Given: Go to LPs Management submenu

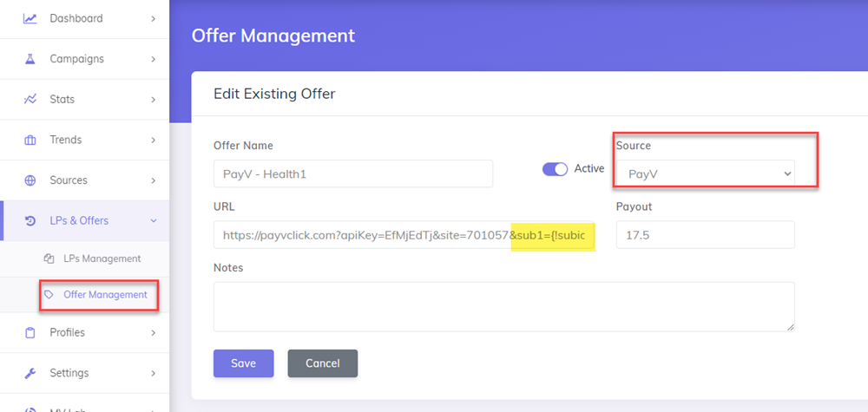Looking at the screenshot, I should 85,258.
